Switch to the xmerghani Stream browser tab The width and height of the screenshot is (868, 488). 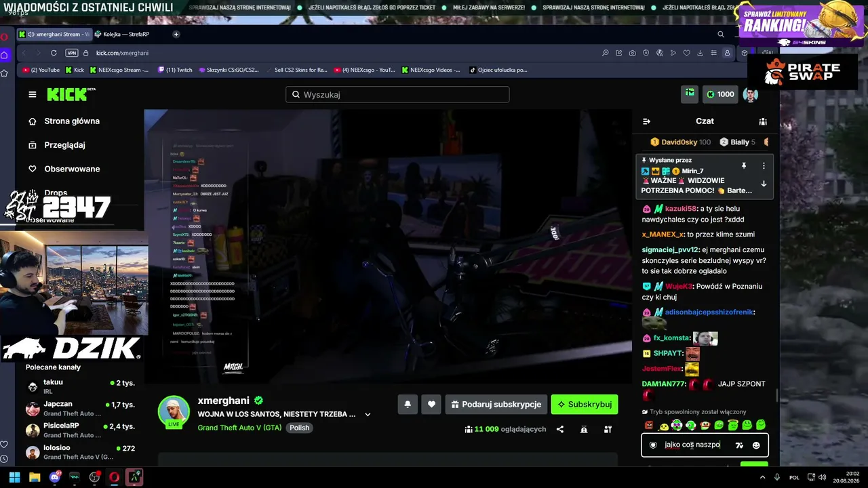(x=54, y=34)
